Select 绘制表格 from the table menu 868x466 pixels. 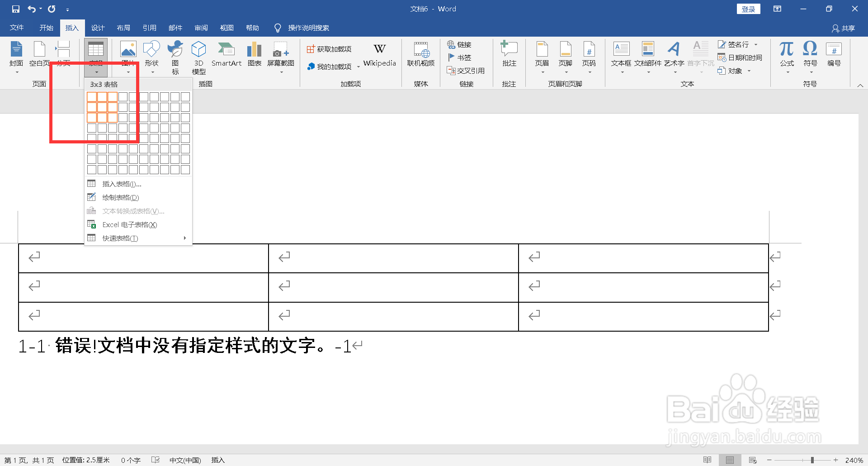[x=119, y=197]
